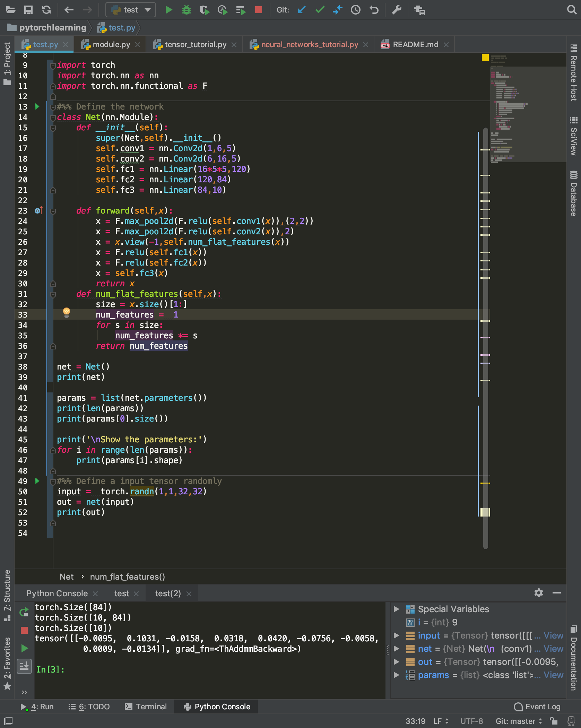This screenshot has width=581, height=728.
Task: Toggle the Favorites tool window
Action: pyautogui.click(x=7, y=663)
